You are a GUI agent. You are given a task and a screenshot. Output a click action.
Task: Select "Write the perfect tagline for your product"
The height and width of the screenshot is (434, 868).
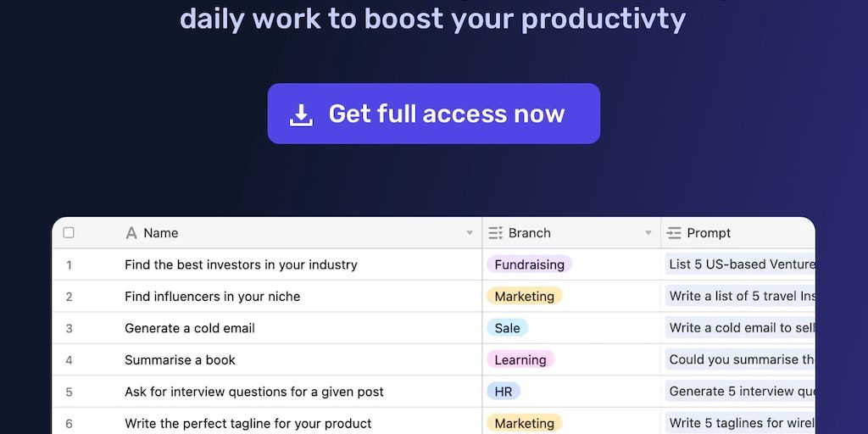pyautogui.click(x=248, y=423)
